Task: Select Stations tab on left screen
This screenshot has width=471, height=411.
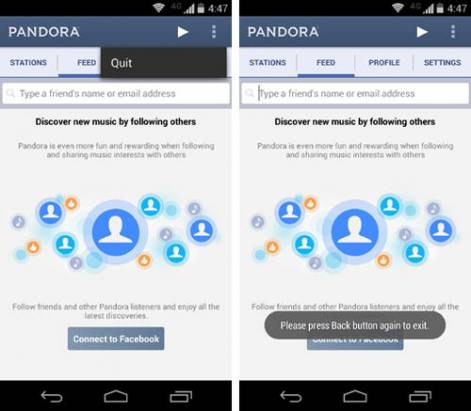Action: (29, 63)
